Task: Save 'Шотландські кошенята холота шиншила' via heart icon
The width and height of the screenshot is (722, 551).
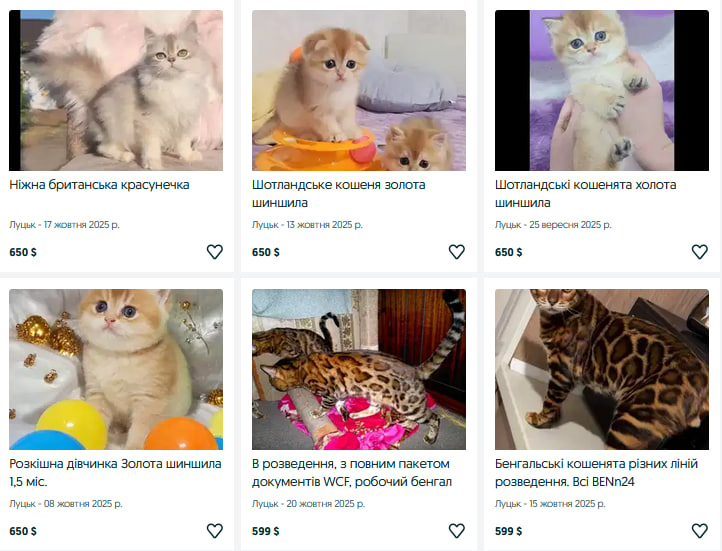Action: point(700,252)
